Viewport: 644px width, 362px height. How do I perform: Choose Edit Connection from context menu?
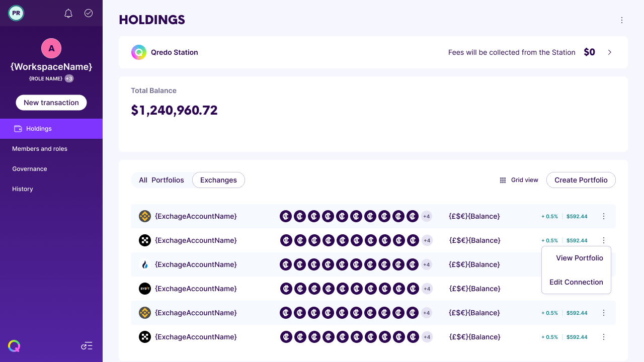576,282
